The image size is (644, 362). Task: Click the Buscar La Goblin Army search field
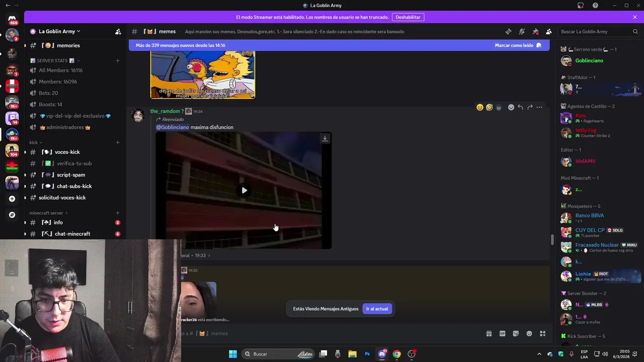pyautogui.click(x=599, y=31)
